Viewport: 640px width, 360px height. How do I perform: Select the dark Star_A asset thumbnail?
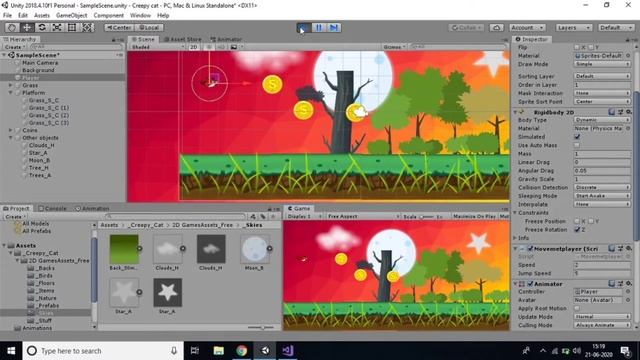click(168, 293)
